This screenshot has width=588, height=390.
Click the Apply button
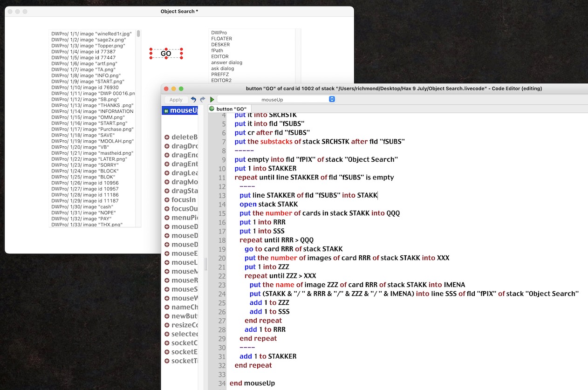pyautogui.click(x=176, y=100)
